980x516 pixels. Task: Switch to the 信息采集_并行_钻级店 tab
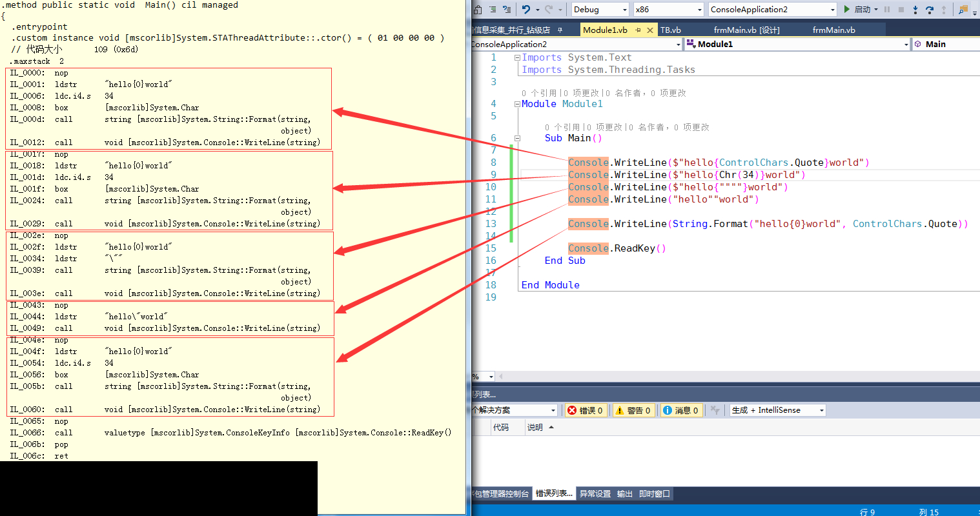click(511, 30)
